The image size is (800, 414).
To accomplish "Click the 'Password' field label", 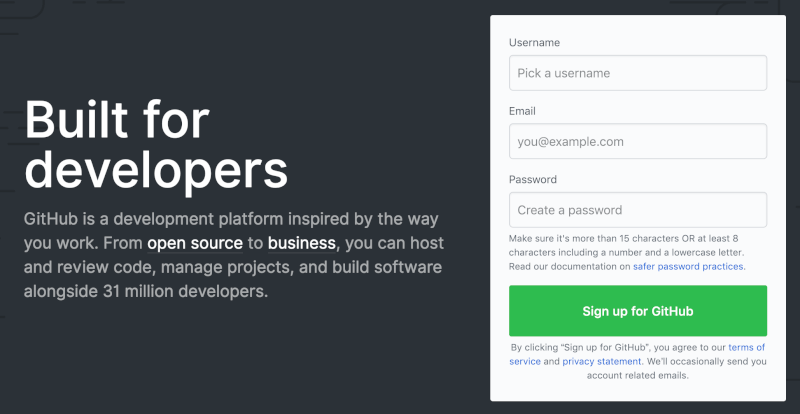I will tap(533, 179).
